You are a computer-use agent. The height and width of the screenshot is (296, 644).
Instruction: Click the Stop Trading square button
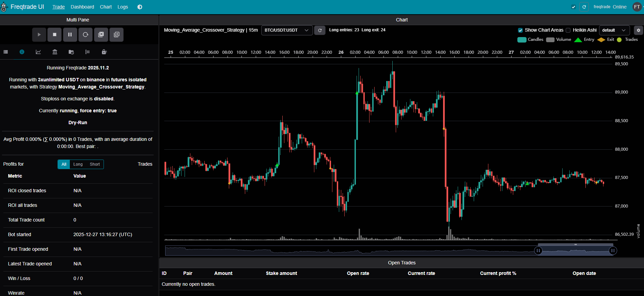pyautogui.click(x=54, y=34)
